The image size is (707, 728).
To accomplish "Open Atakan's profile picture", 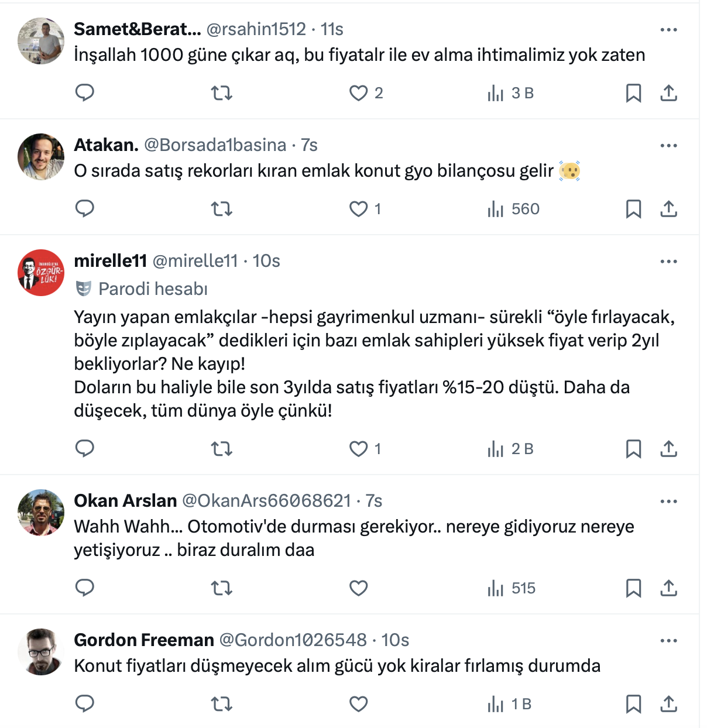I will [41, 157].
